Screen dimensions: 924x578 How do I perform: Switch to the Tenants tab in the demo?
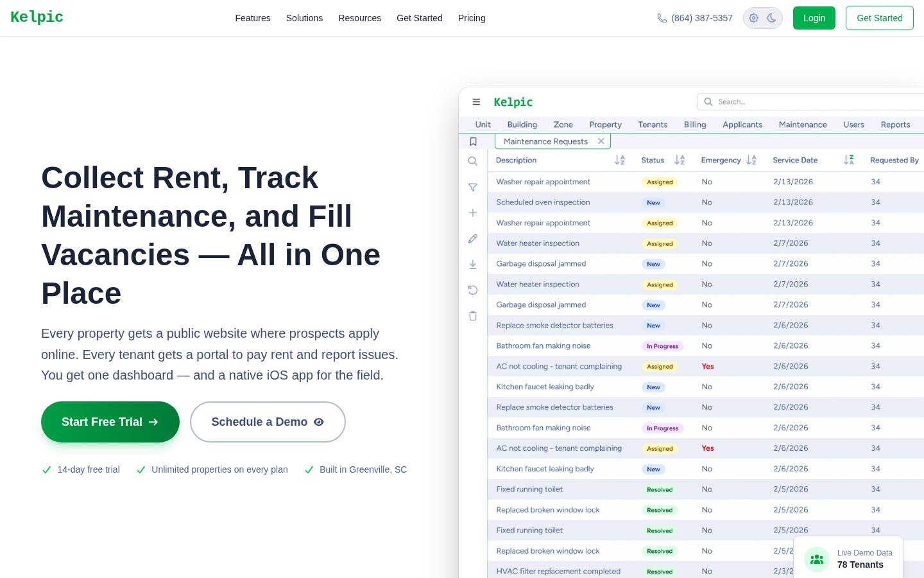pyautogui.click(x=653, y=125)
